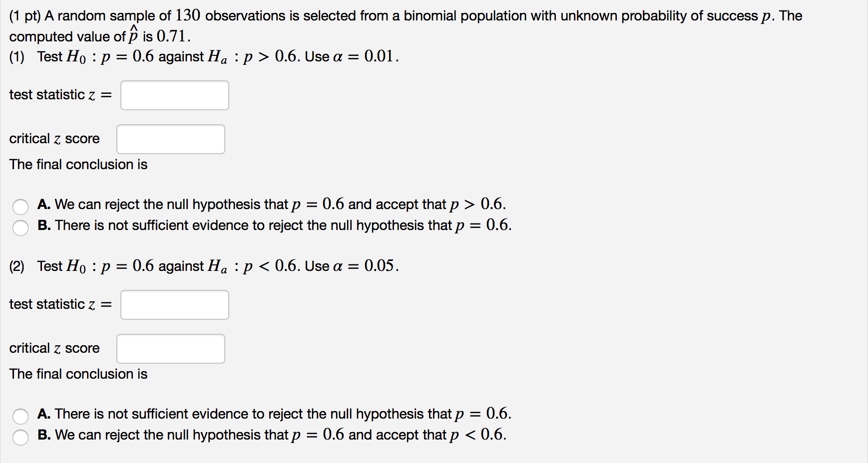Image resolution: width=868 pixels, height=463 pixels.
Task: Choose radio B 'not sufficient evidence' in part (1)
Action: (x=20, y=228)
